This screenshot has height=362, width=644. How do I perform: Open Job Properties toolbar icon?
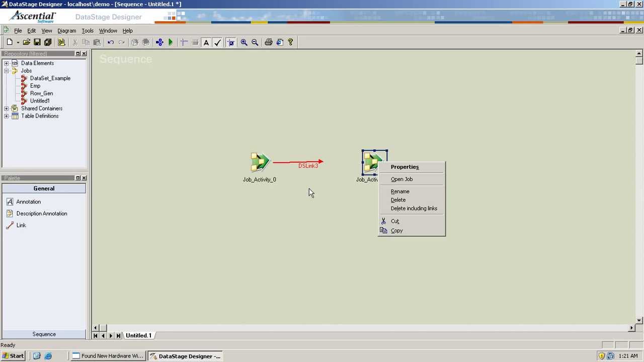click(x=61, y=43)
